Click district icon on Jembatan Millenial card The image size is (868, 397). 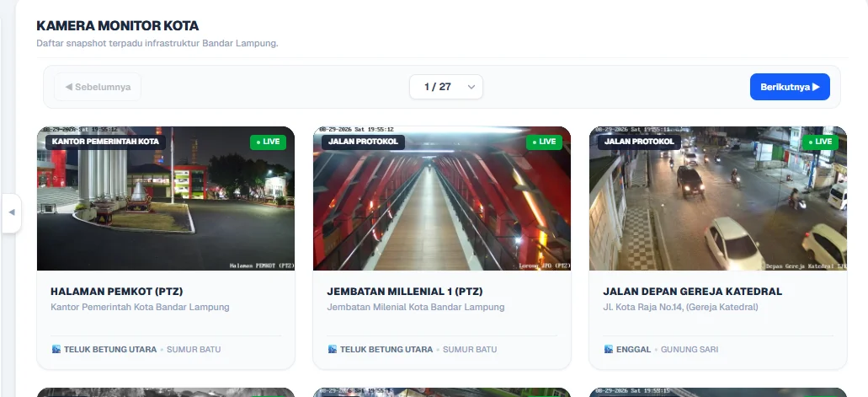tap(333, 349)
